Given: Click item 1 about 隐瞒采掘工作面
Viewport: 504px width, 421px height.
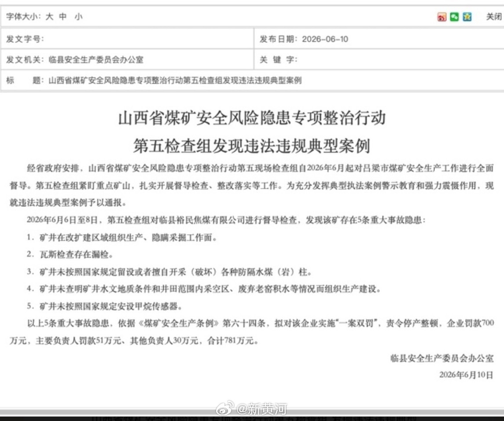Looking at the screenshot, I should coord(122,238).
